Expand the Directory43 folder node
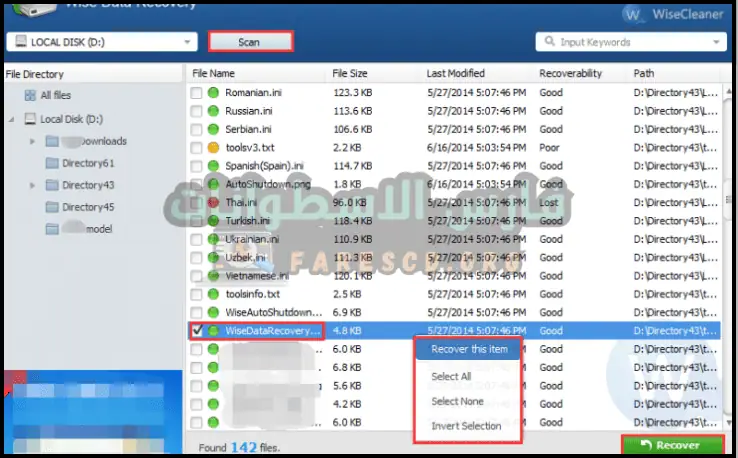The image size is (738, 458). click(x=32, y=185)
